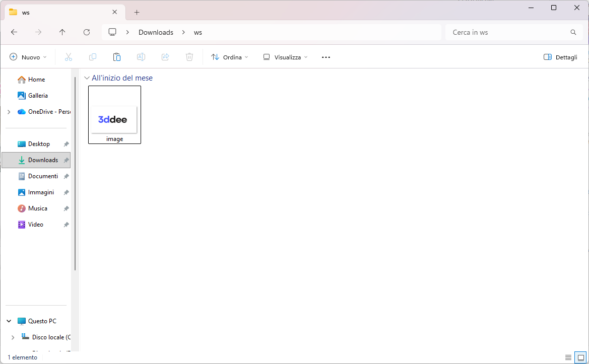Click the Refresh icon in navigation bar
Viewport: 589px width, 364px height.
87,32
